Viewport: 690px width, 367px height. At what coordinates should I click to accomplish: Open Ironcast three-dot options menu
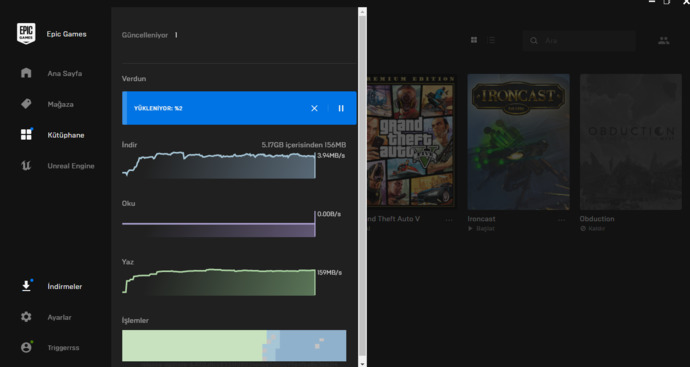pos(562,220)
